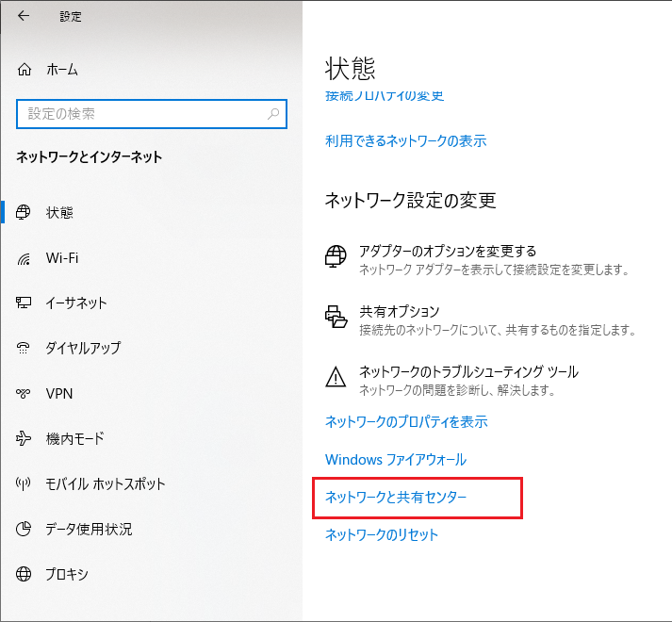Click 利用できるネットワークの表示 link

coord(405,141)
